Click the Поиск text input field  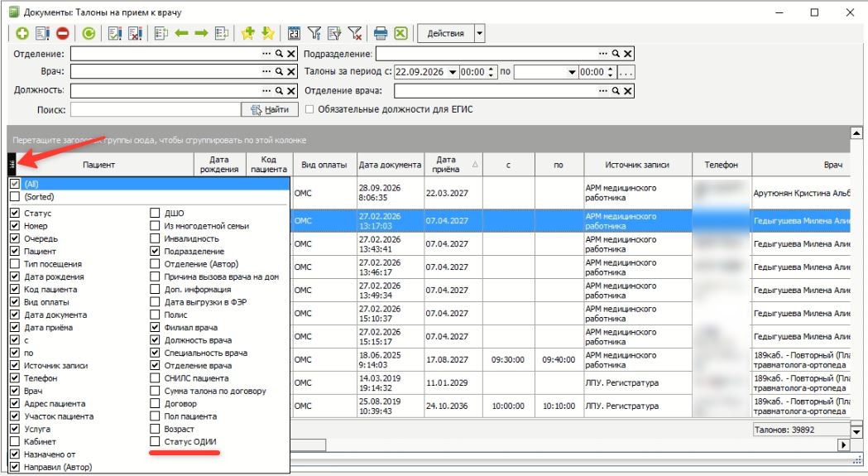tap(156, 110)
